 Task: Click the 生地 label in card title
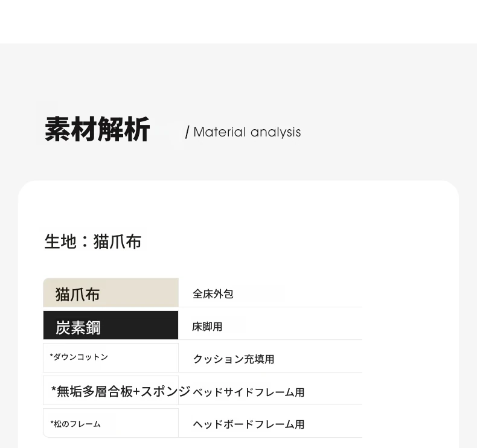(x=60, y=242)
